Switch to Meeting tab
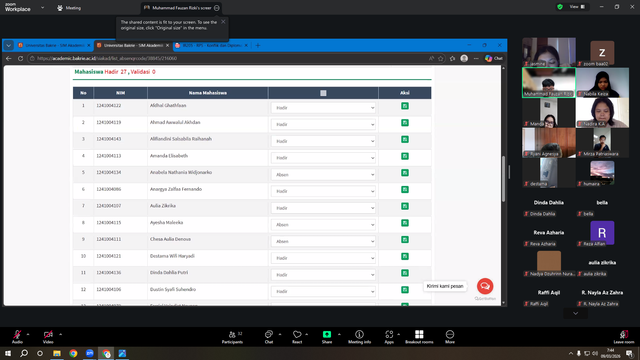Viewport: 640px width, 360px height. tap(69, 8)
